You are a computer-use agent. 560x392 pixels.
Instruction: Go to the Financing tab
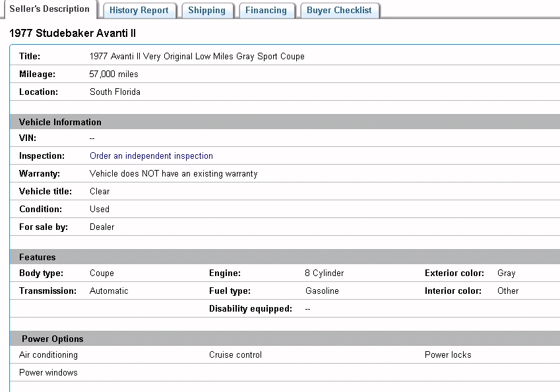click(266, 11)
